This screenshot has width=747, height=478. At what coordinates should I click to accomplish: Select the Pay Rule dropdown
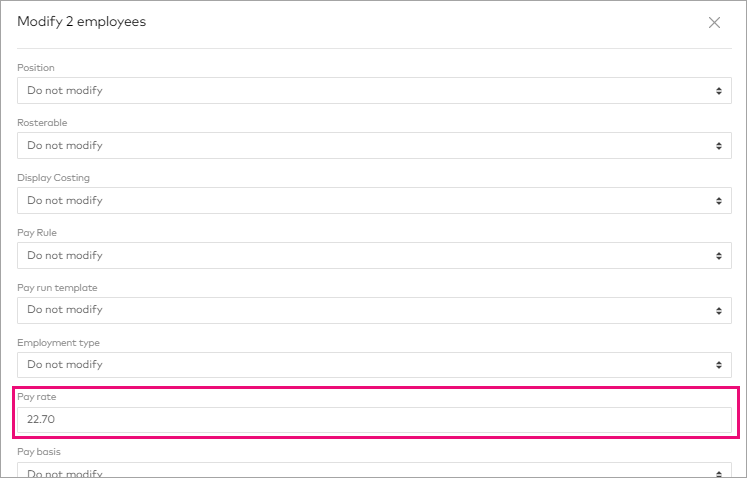(373, 256)
